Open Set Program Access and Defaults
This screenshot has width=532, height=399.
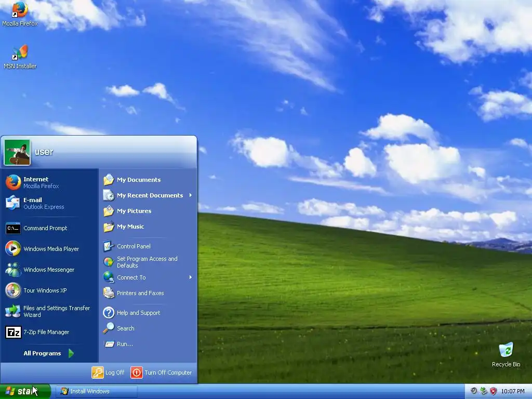tap(148, 262)
